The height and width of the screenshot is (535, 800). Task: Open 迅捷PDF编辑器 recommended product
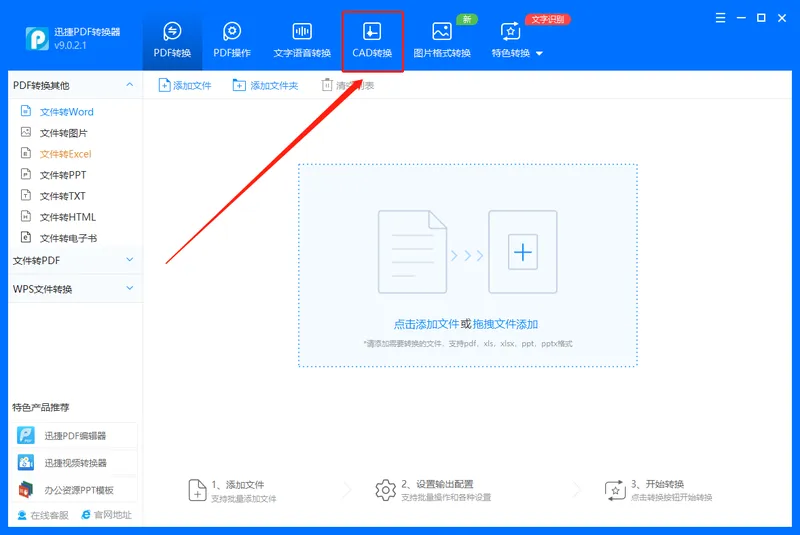74,436
